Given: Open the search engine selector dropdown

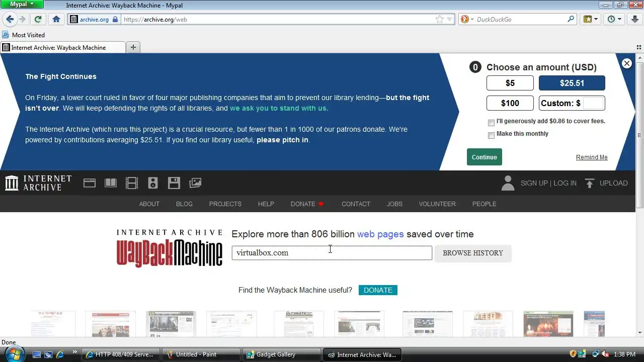Looking at the screenshot, I should 467,20.
